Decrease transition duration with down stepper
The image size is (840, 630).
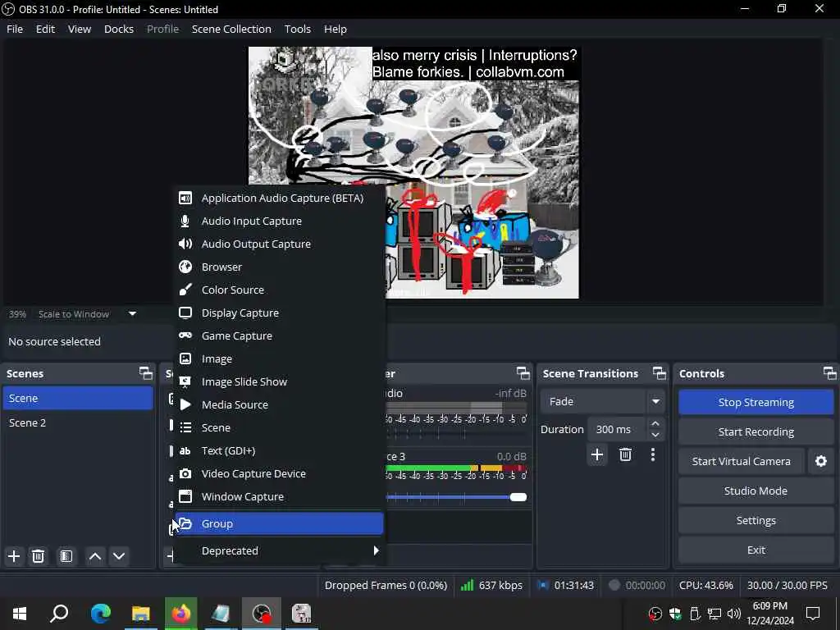point(655,435)
